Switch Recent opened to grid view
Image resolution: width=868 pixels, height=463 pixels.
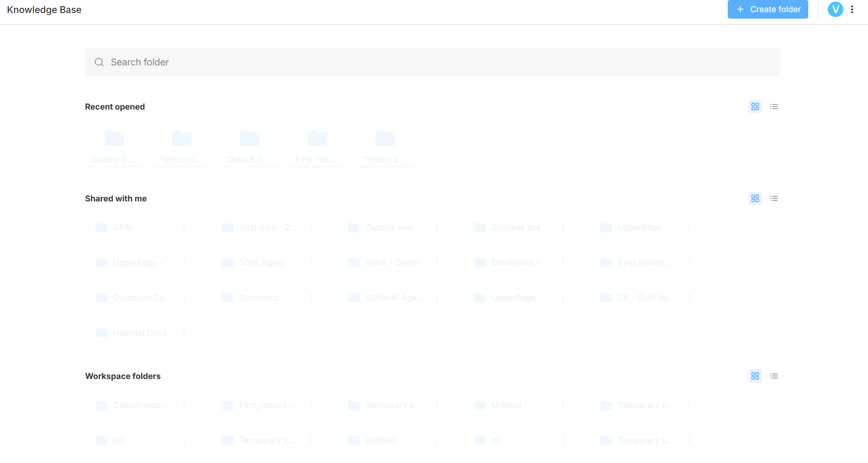pyautogui.click(x=755, y=107)
